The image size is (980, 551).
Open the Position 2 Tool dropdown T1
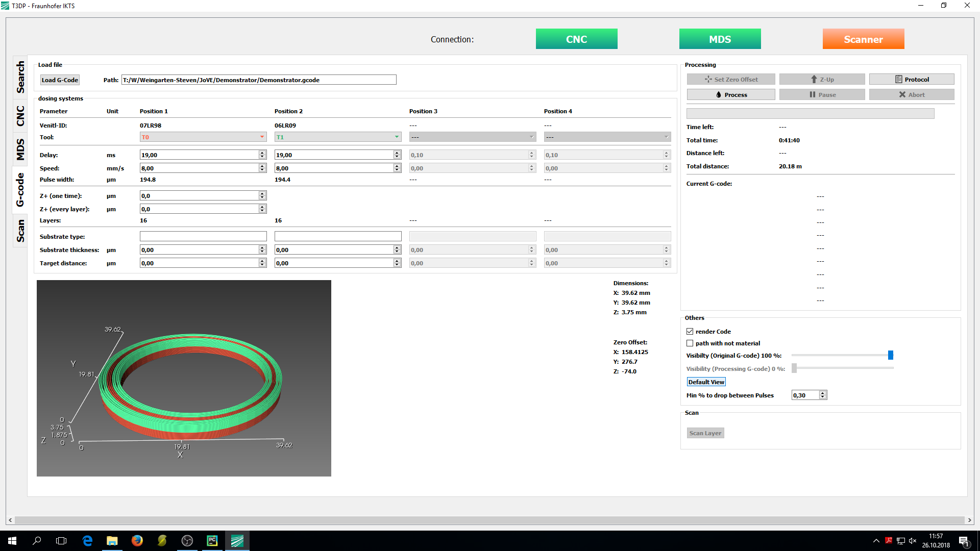[x=338, y=137]
